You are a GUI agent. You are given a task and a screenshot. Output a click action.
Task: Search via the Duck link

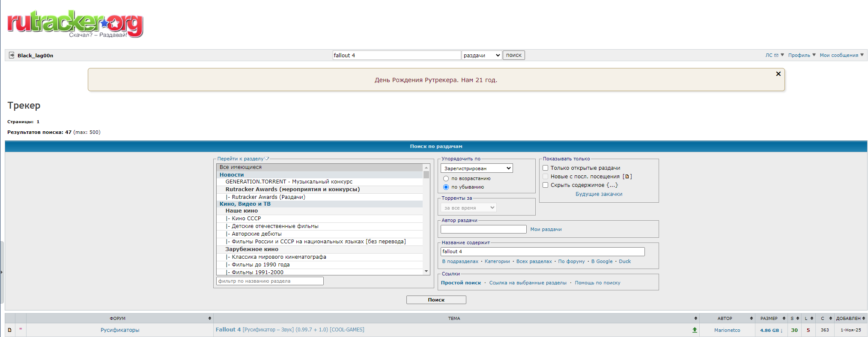click(x=625, y=261)
